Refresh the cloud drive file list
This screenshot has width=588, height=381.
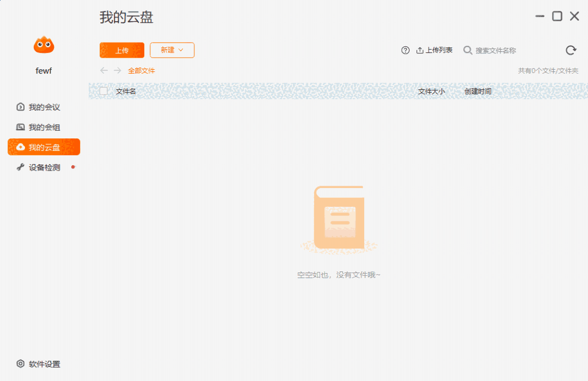coord(571,50)
